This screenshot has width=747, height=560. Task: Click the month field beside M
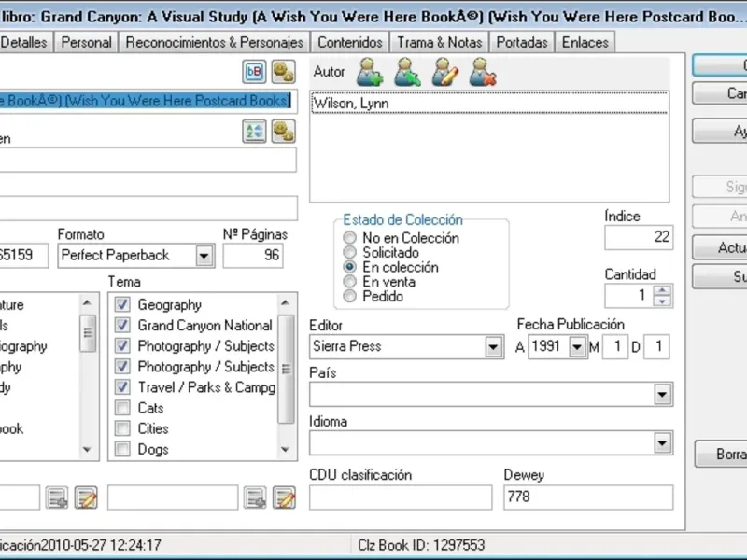pos(615,346)
